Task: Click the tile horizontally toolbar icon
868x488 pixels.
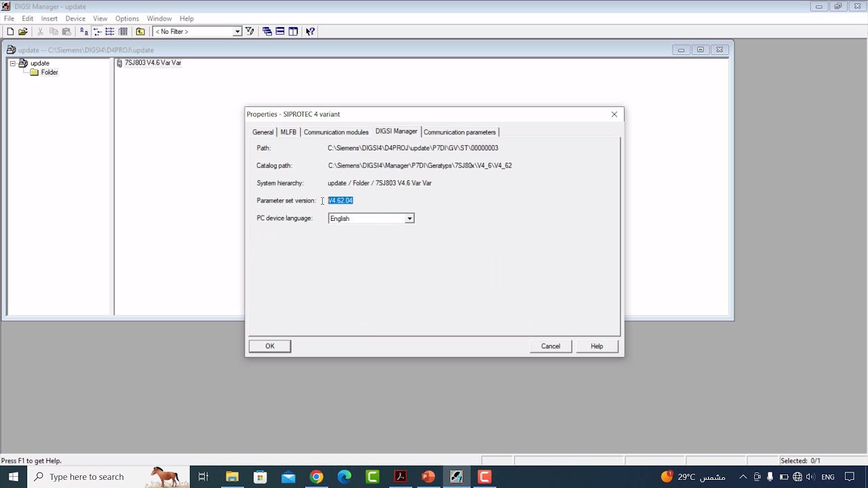Action: [x=280, y=31]
